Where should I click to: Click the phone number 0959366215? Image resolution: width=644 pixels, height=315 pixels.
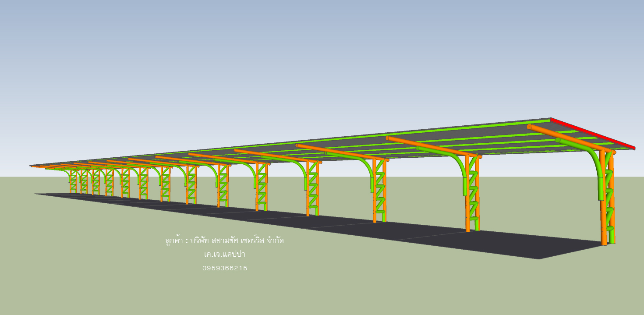point(225,268)
